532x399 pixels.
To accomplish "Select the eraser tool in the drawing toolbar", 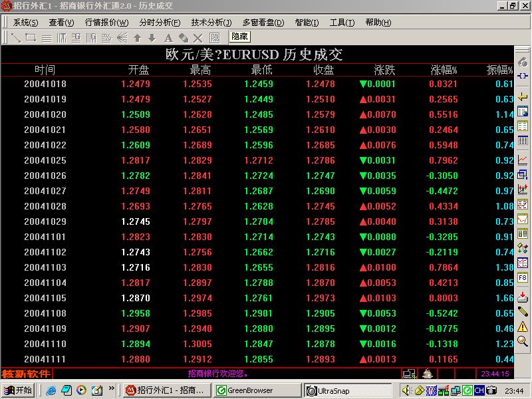I will 184,38.
